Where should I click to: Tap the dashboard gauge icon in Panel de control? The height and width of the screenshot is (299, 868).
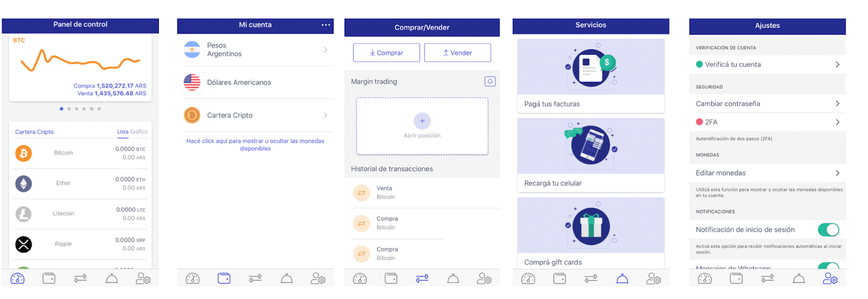[x=17, y=278]
